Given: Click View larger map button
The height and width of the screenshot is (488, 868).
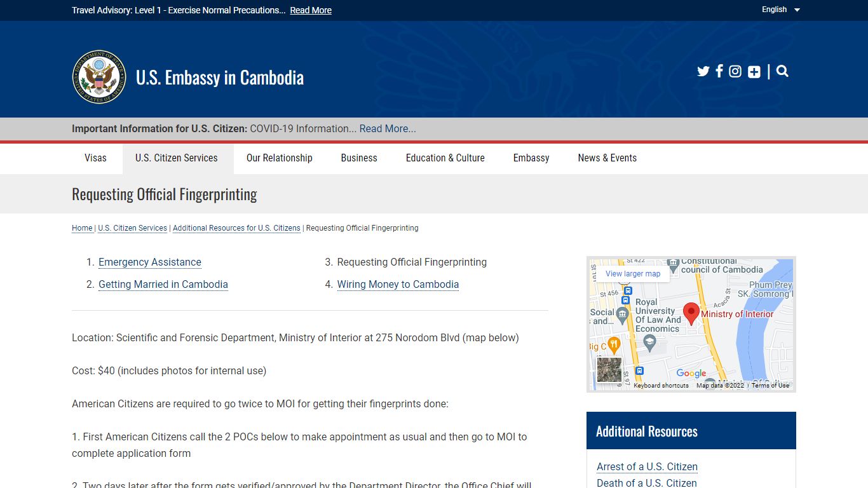Looking at the screenshot, I should tap(633, 274).
